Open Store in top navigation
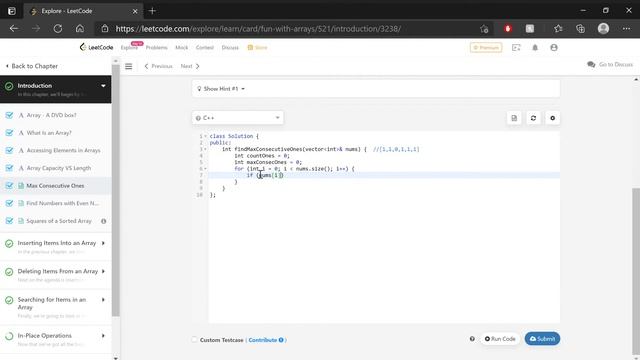640x360 pixels. coord(258,47)
